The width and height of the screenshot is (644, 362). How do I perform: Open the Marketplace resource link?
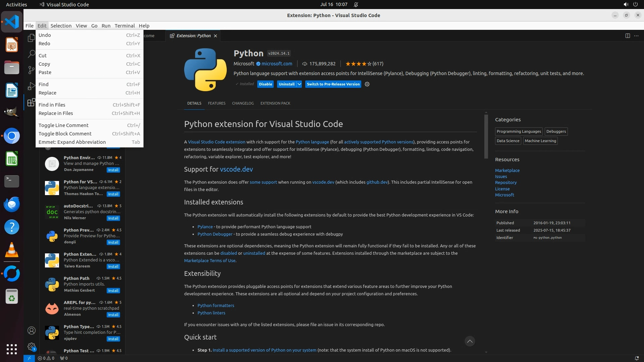[507, 170]
